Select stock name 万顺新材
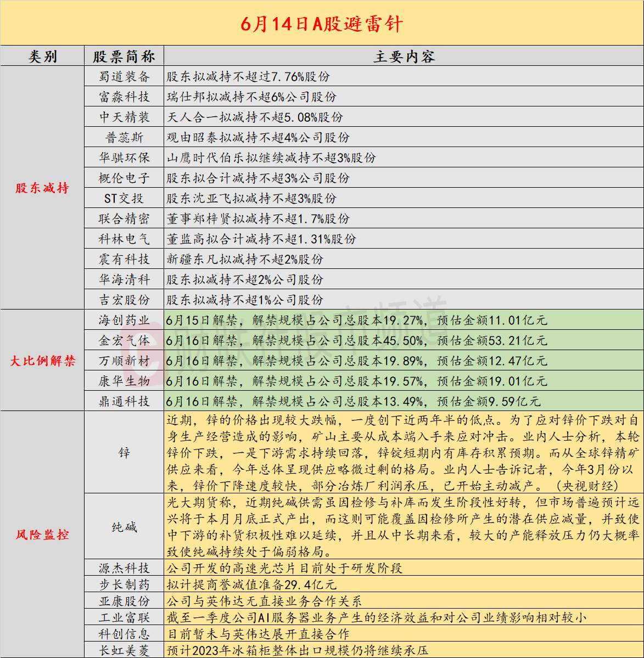The width and height of the screenshot is (644, 658). point(124,361)
